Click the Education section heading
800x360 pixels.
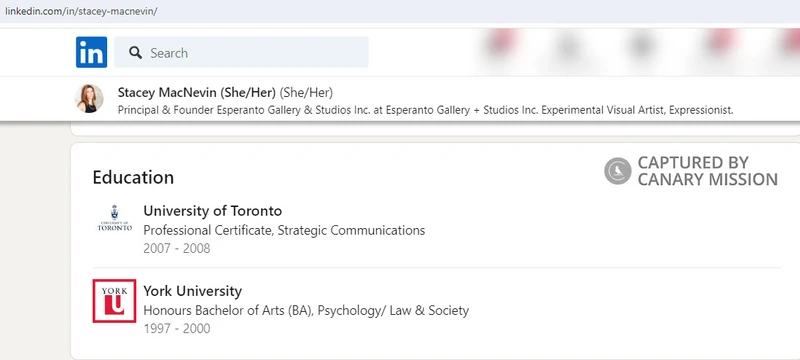tap(133, 177)
